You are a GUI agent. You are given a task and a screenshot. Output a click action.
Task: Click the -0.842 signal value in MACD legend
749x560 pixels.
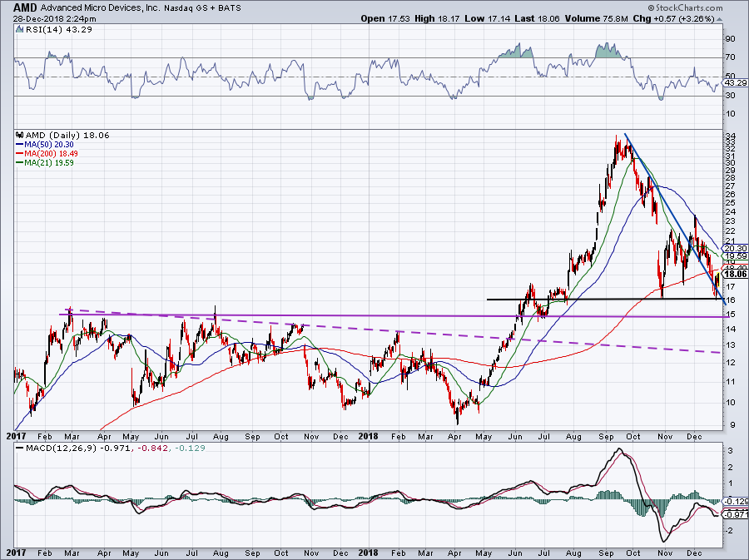(152, 448)
